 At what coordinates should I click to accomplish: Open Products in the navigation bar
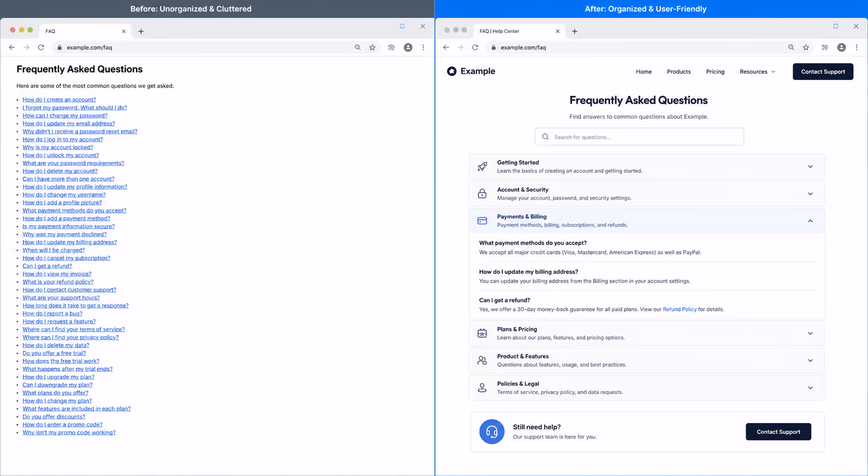[678, 72]
